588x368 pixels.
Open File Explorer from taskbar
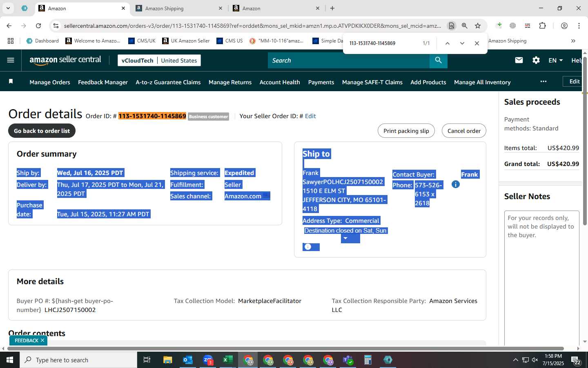(x=167, y=360)
